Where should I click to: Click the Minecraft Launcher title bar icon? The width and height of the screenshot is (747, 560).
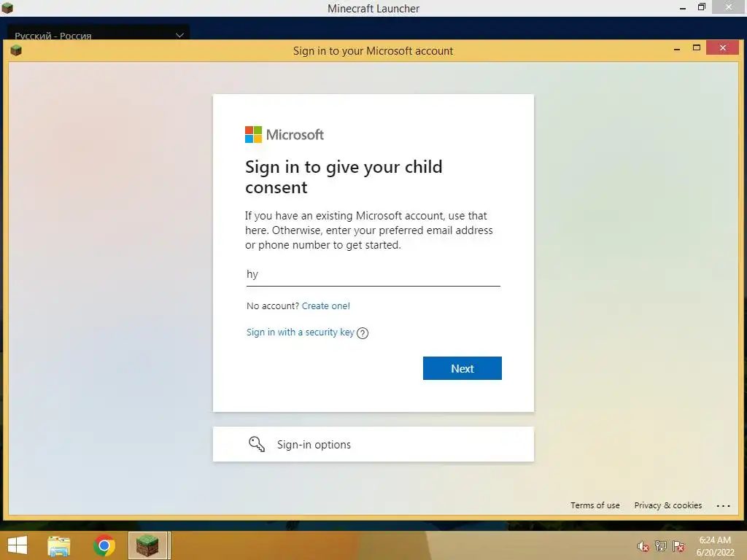point(7,7)
